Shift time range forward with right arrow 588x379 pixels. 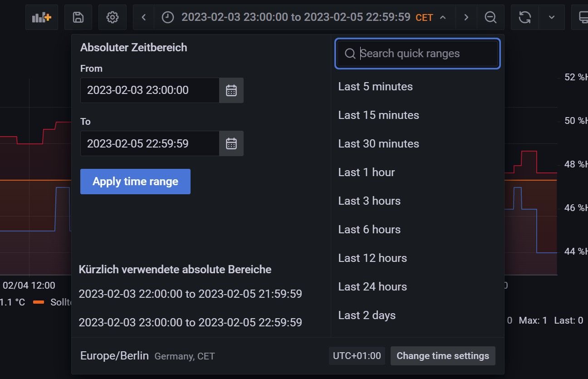pyautogui.click(x=466, y=18)
